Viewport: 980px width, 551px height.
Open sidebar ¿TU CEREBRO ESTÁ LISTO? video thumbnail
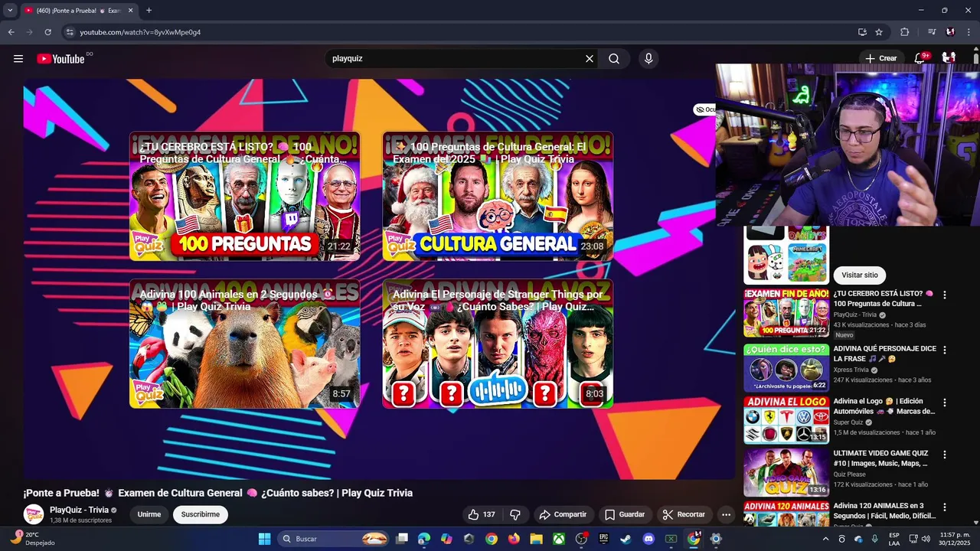pyautogui.click(x=786, y=313)
